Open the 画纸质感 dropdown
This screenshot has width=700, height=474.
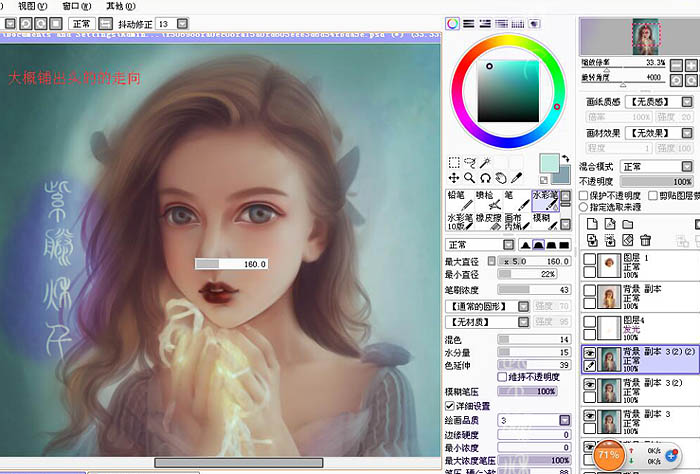(x=658, y=102)
